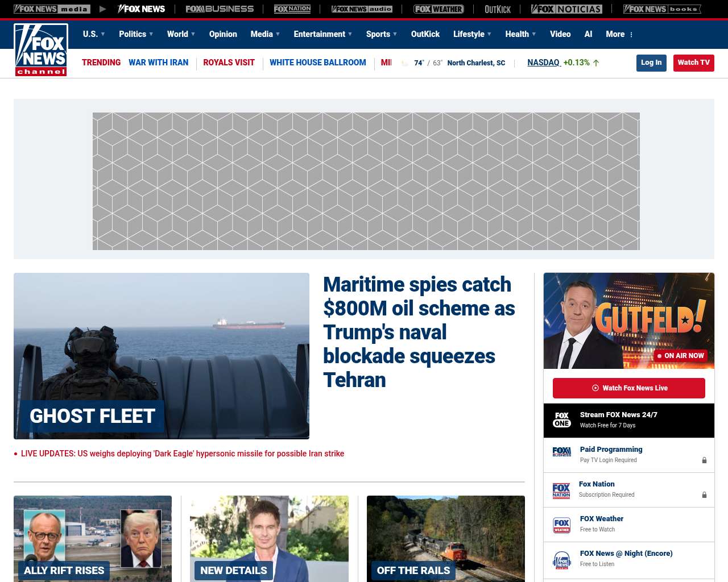Viewport: 728px width, 582px height.
Task: Open the Fox Weather logo in top bar
Action: [x=439, y=9]
